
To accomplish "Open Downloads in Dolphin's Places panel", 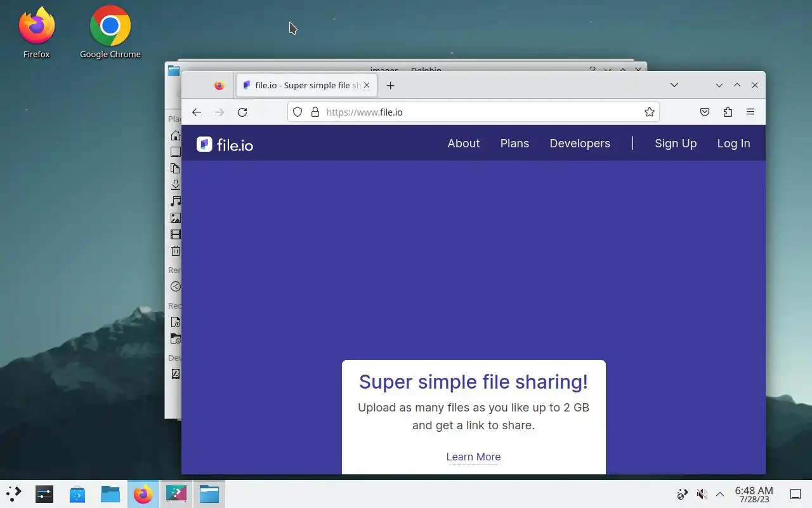I will 176,185.
